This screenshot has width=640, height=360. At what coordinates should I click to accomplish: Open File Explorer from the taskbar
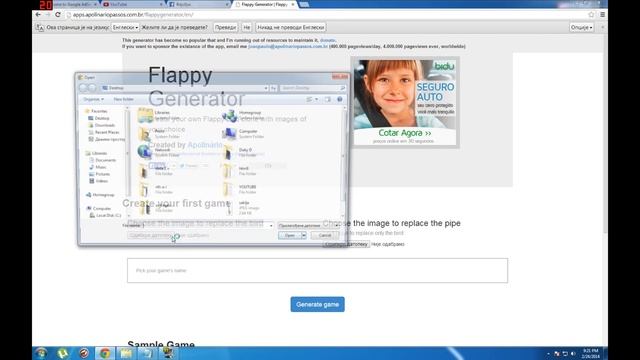click(x=126, y=353)
